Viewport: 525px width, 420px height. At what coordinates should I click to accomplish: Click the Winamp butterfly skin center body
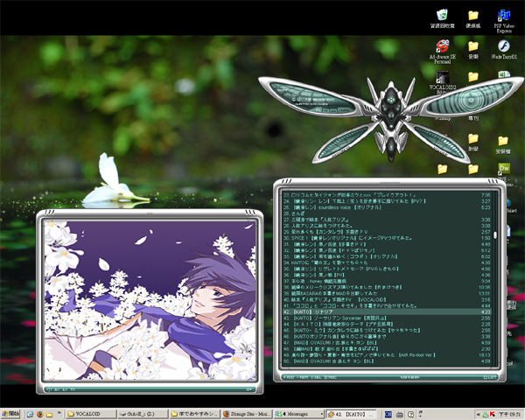pos(391,115)
